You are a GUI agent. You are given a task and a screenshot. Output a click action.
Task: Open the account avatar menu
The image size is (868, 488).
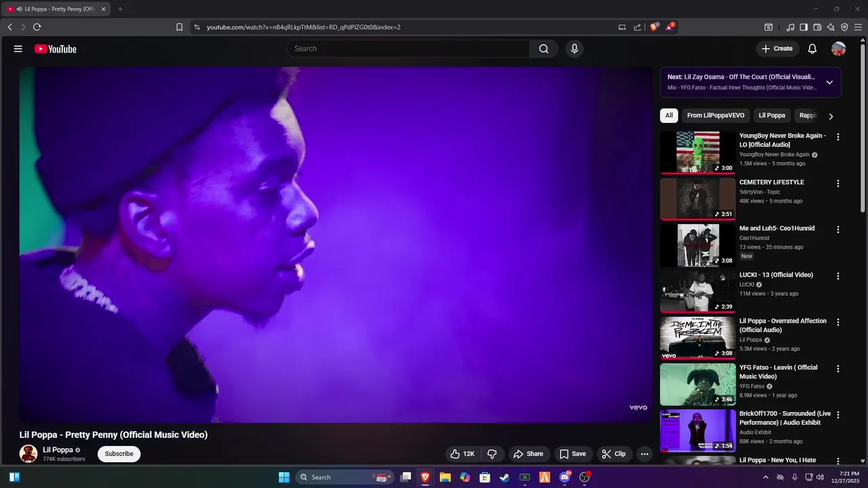(x=839, y=49)
